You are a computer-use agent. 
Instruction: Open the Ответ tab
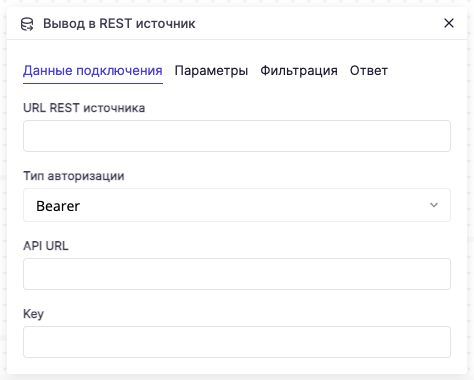coord(369,71)
